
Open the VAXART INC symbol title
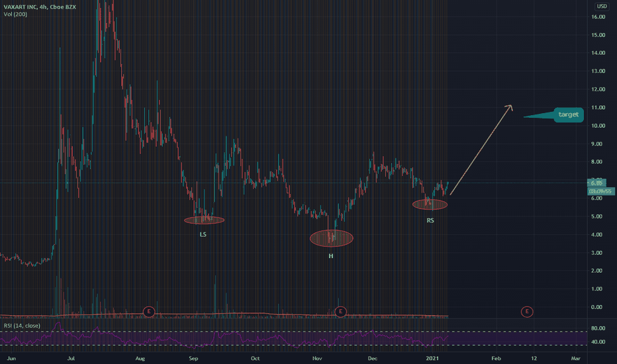point(40,7)
